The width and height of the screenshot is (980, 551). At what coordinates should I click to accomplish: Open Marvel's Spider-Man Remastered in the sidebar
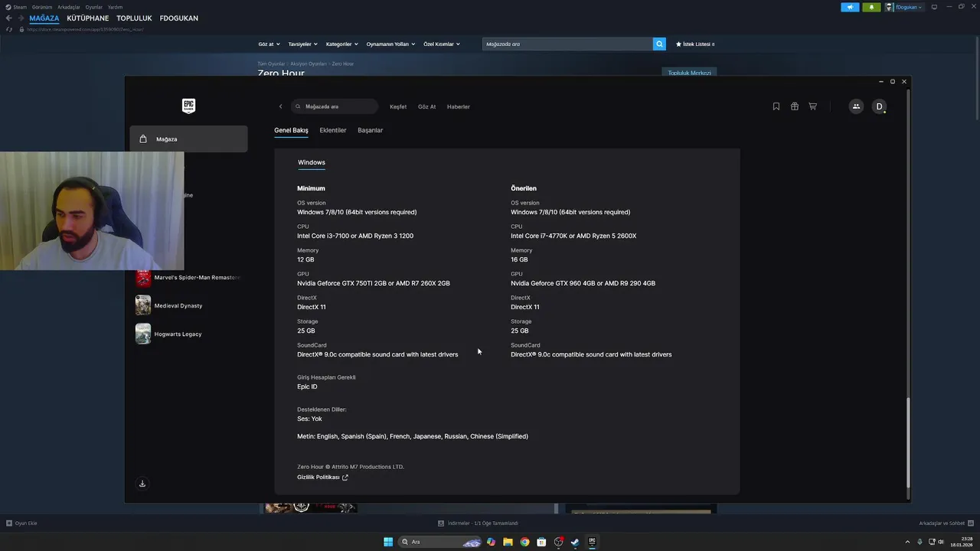tap(188, 277)
